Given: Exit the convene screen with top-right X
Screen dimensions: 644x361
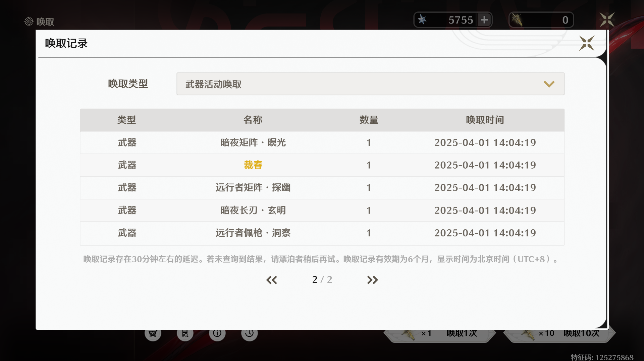Looking at the screenshot, I should pos(607,20).
